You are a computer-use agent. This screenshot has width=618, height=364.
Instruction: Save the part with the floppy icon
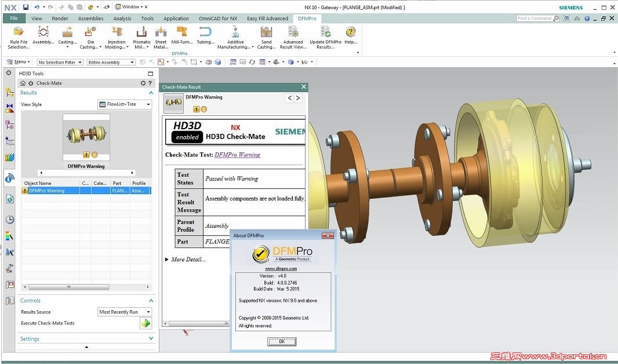[x=26, y=7]
